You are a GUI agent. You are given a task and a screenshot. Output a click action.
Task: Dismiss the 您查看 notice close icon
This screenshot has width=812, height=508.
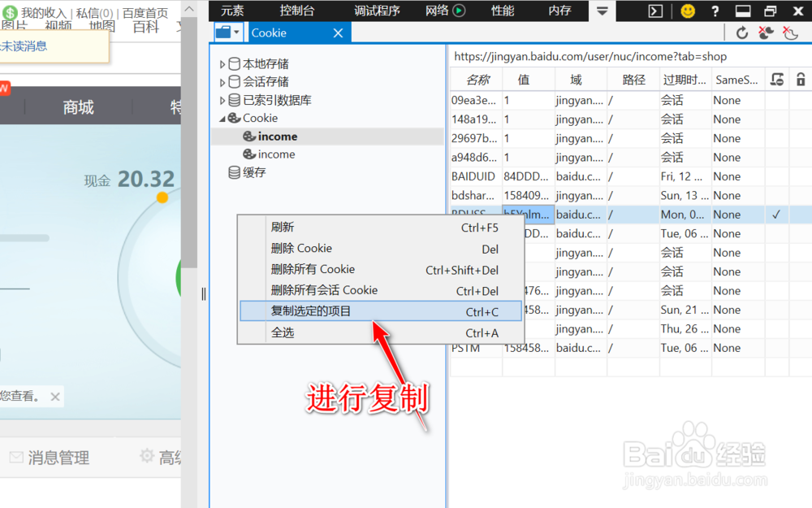55,397
